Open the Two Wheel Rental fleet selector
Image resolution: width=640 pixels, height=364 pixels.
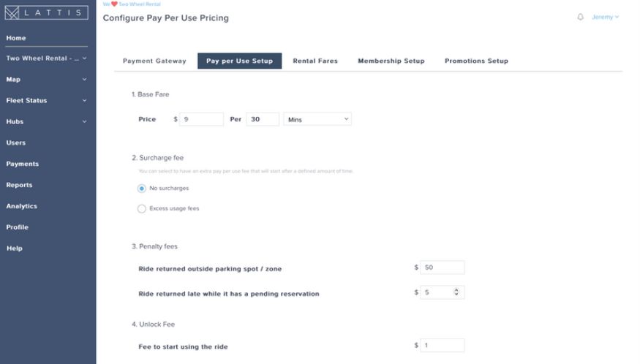coord(47,58)
